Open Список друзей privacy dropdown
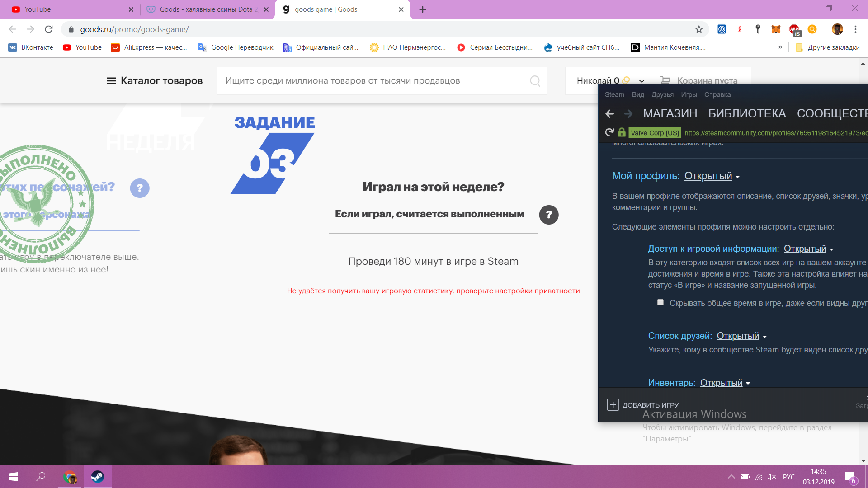Screen dimensions: 868x488 [x=742, y=336]
